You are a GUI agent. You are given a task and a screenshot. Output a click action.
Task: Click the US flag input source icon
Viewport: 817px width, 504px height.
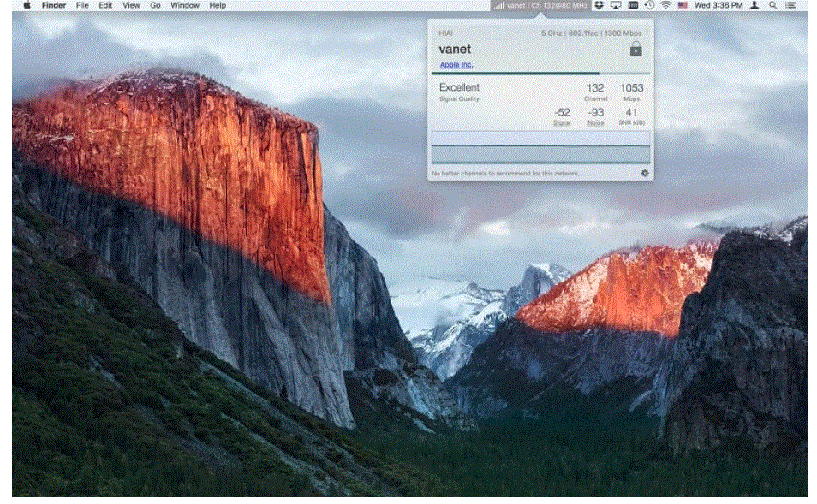pos(683,5)
